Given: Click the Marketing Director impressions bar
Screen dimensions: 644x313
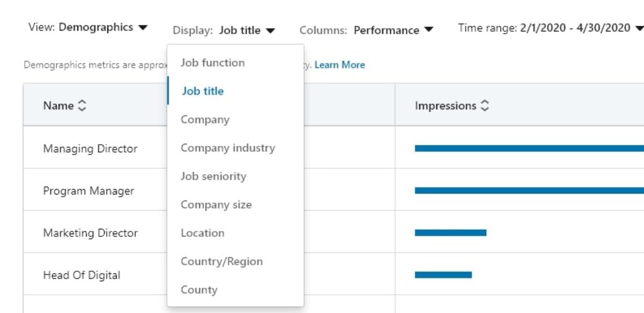Looking at the screenshot, I should pyautogui.click(x=450, y=233).
